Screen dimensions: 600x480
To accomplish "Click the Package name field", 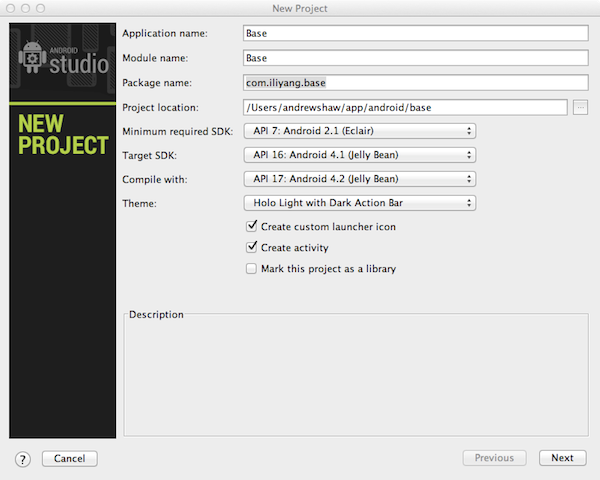I will pos(416,83).
